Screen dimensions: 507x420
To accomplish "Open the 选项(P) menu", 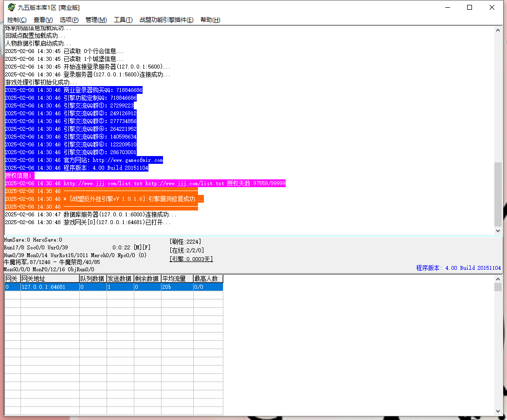I will coord(69,20).
